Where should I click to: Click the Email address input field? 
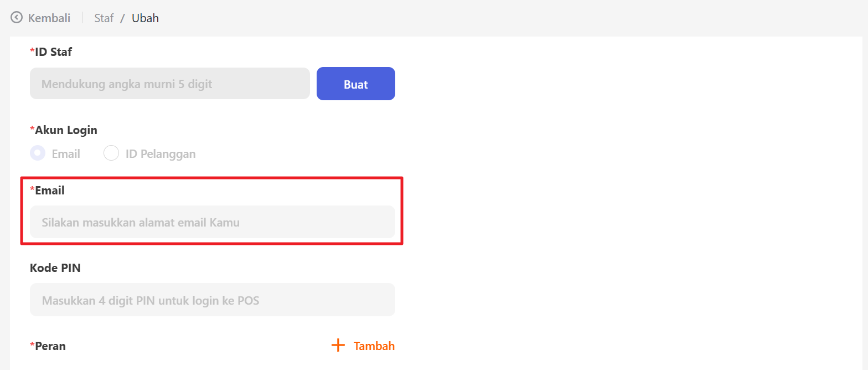[212, 223]
